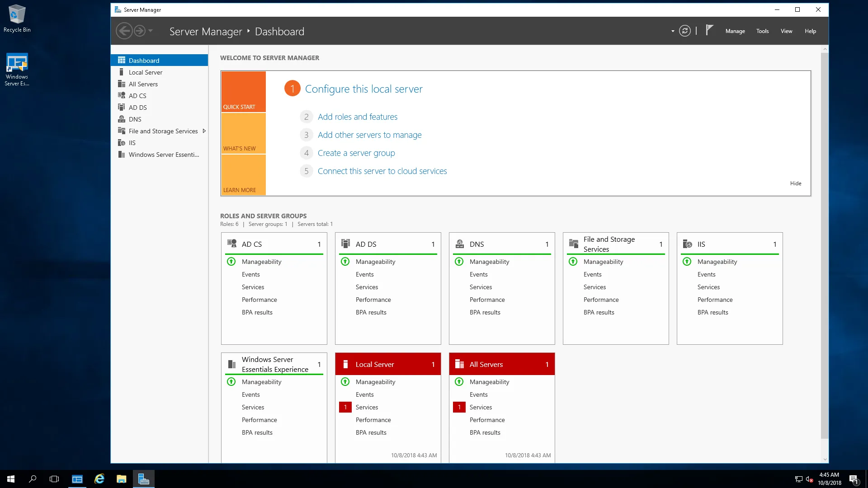The image size is (868, 488).
Task: Open Windows Server Essentials in sidebar
Action: (159, 154)
